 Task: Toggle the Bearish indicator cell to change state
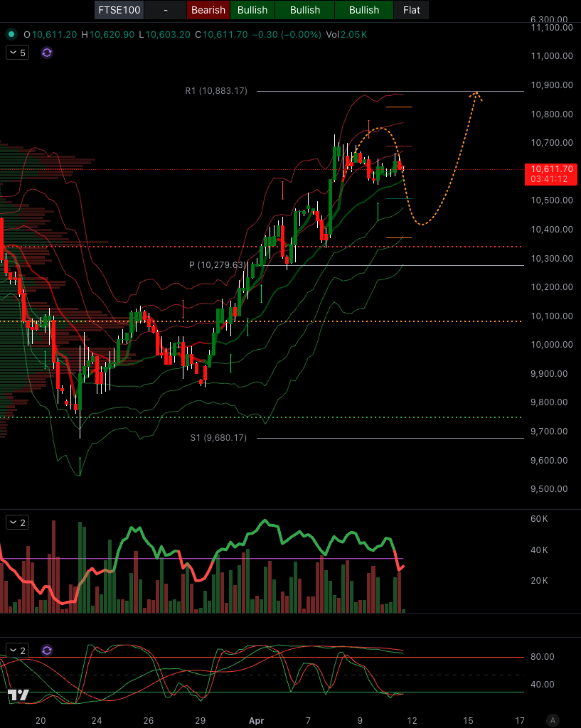(208, 10)
